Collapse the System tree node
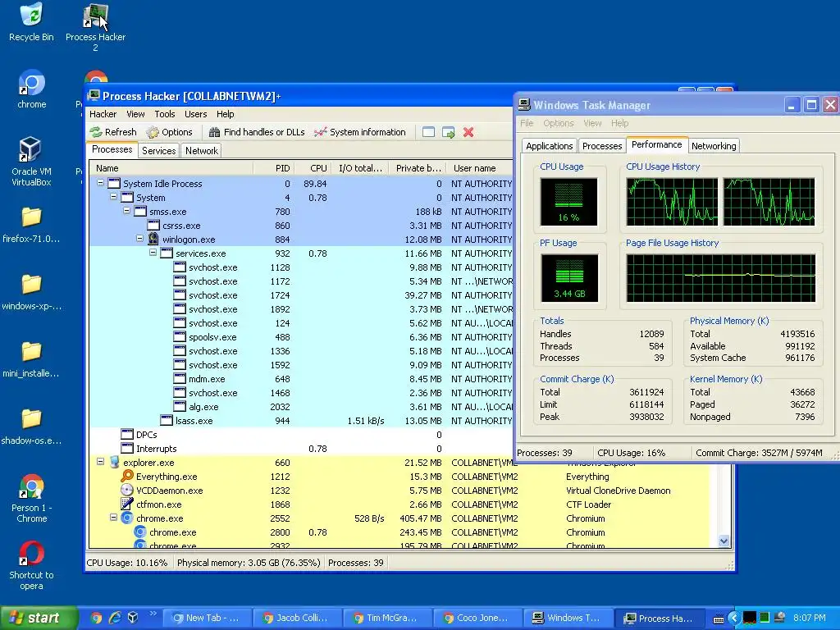This screenshot has height=630, width=840. click(x=113, y=197)
